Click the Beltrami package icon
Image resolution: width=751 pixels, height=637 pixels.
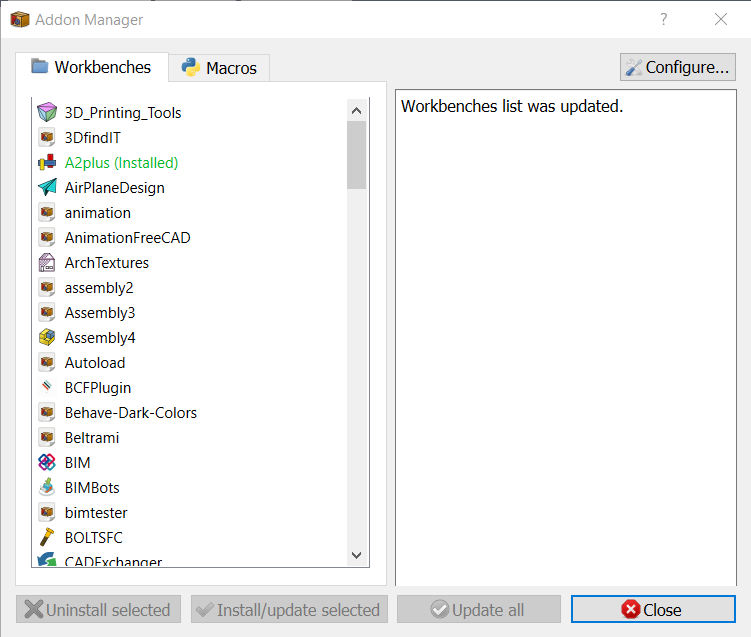47,437
